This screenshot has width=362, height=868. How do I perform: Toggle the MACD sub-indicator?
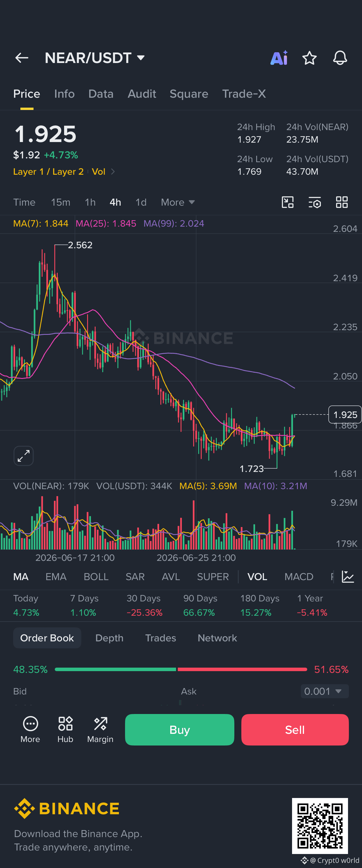point(299,577)
